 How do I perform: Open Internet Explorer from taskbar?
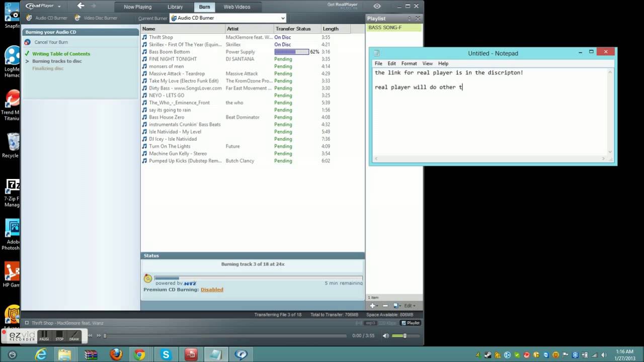coord(40,354)
